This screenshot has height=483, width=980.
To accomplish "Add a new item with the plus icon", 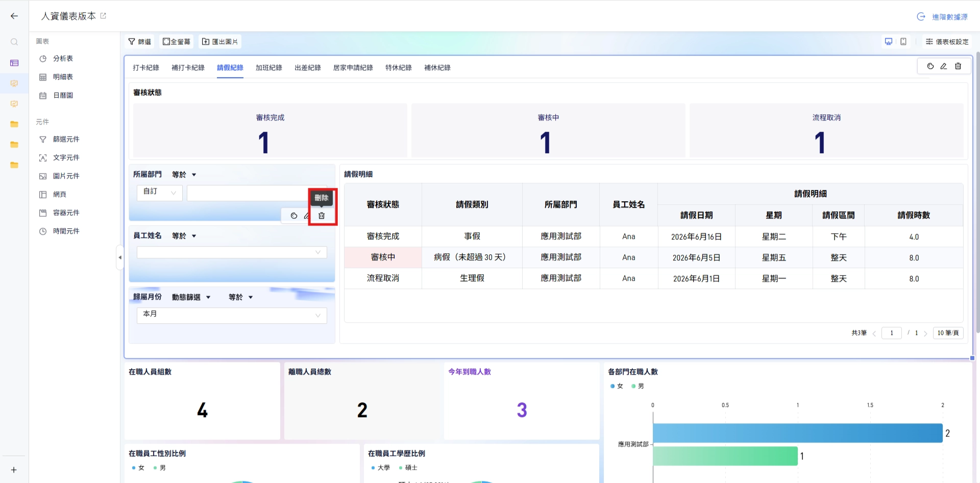I will [14, 470].
